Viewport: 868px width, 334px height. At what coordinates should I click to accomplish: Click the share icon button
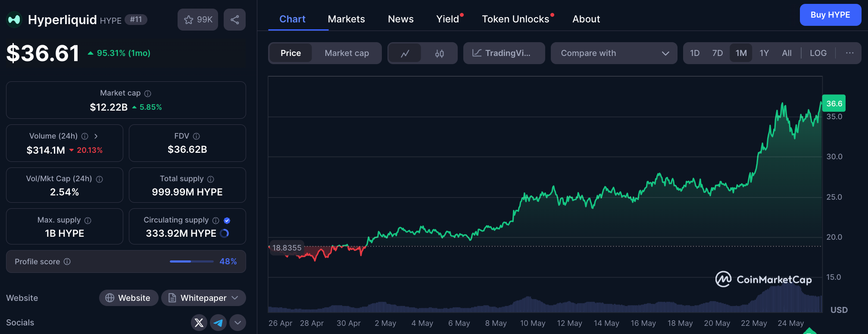pyautogui.click(x=234, y=19)
